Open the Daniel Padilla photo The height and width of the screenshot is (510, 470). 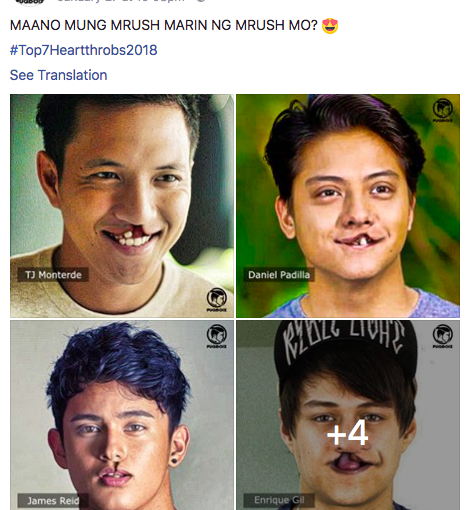click(348, 206)
